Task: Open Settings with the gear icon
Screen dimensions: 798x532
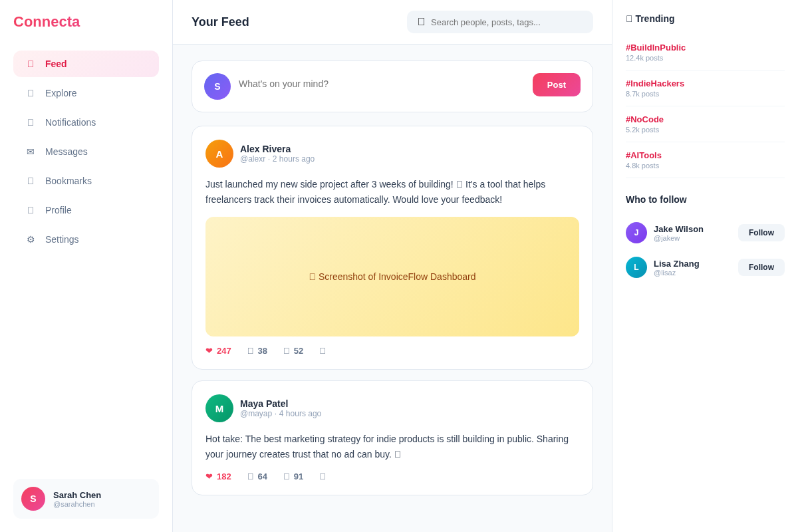Action: [86, 239]
